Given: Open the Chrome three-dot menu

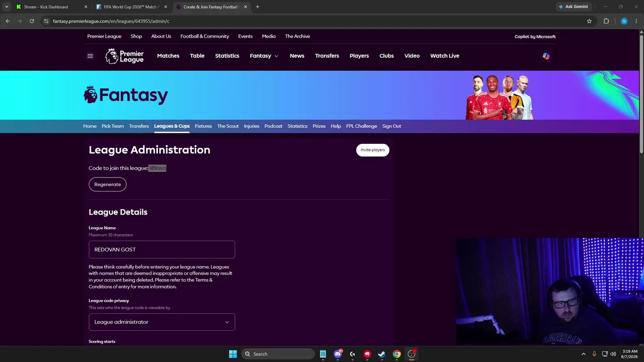Looking at the screenshot, I should [x=636, y=21].
